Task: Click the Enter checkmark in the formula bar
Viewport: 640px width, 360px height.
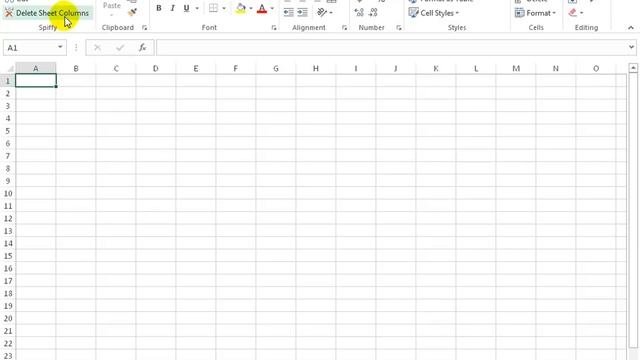Action: [120, 48]
